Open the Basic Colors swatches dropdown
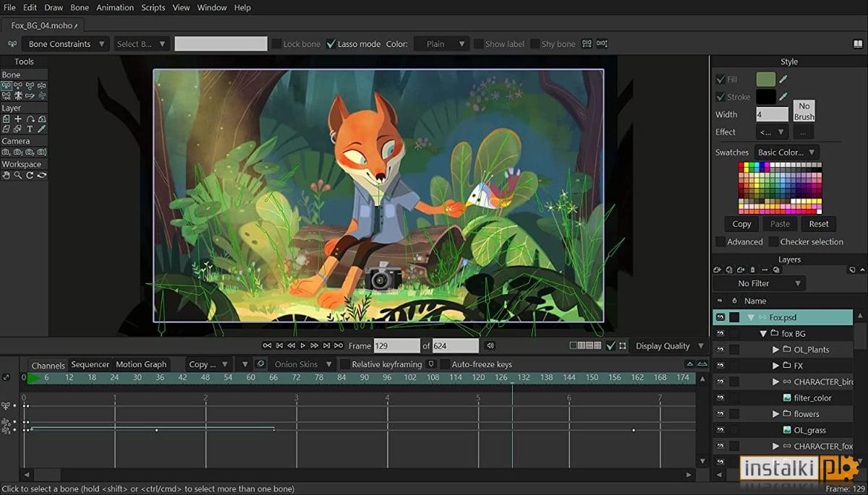 click(x=786, y=152)
